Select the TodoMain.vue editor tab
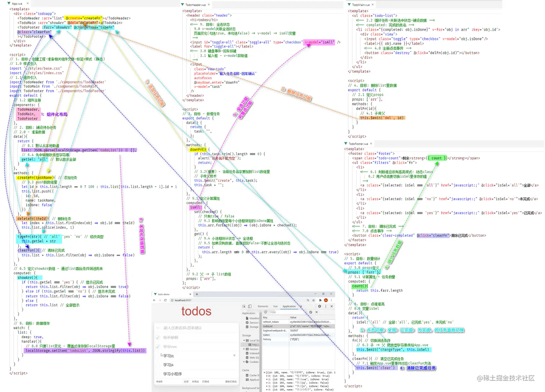 click(361, 5)
